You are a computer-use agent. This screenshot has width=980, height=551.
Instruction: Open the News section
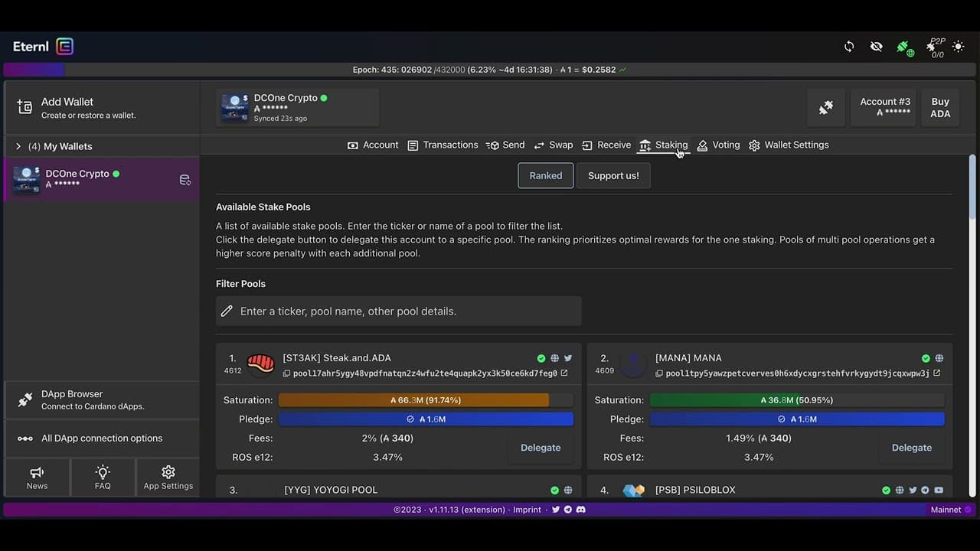coord(37,478)
